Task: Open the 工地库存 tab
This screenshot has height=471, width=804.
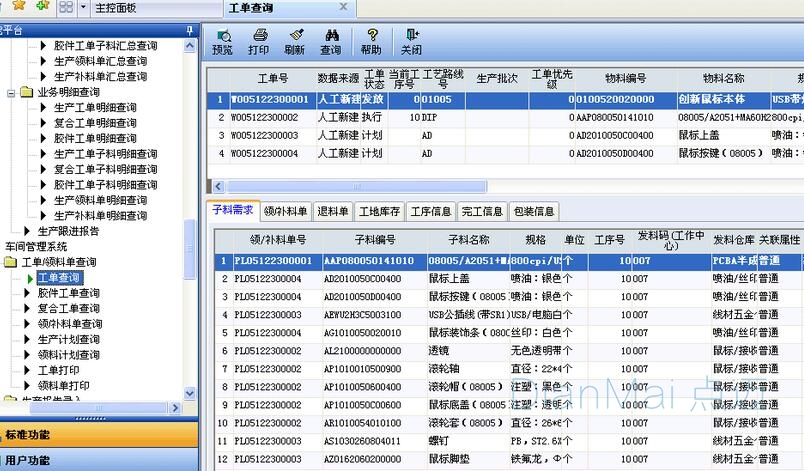Action: (x=379, y=211)
